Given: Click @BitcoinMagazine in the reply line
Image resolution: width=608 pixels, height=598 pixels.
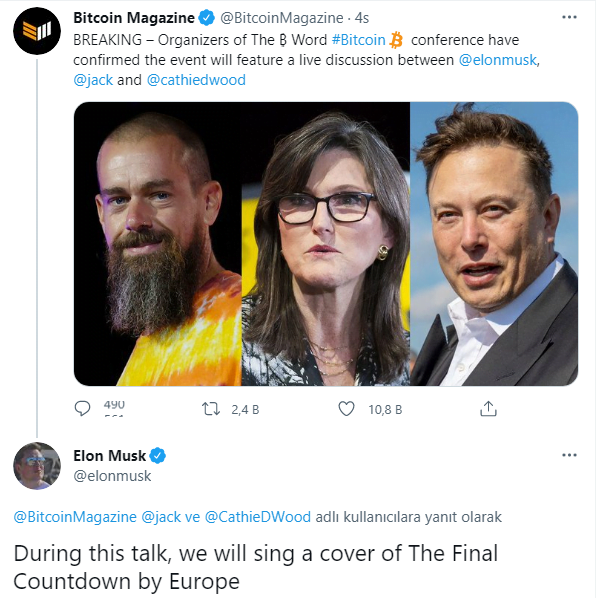Looking at the screenshot, I should pyautogui.click(x=75, y=517).
